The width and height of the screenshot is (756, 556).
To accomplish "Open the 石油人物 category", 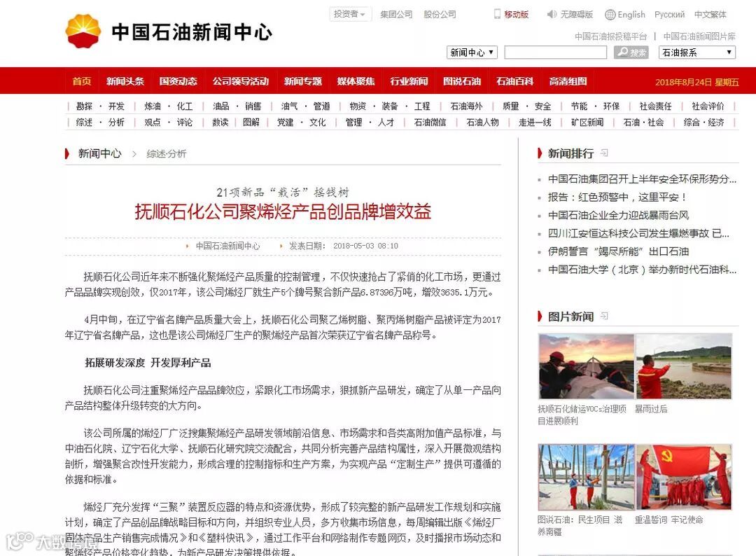I will pos(482,123).
